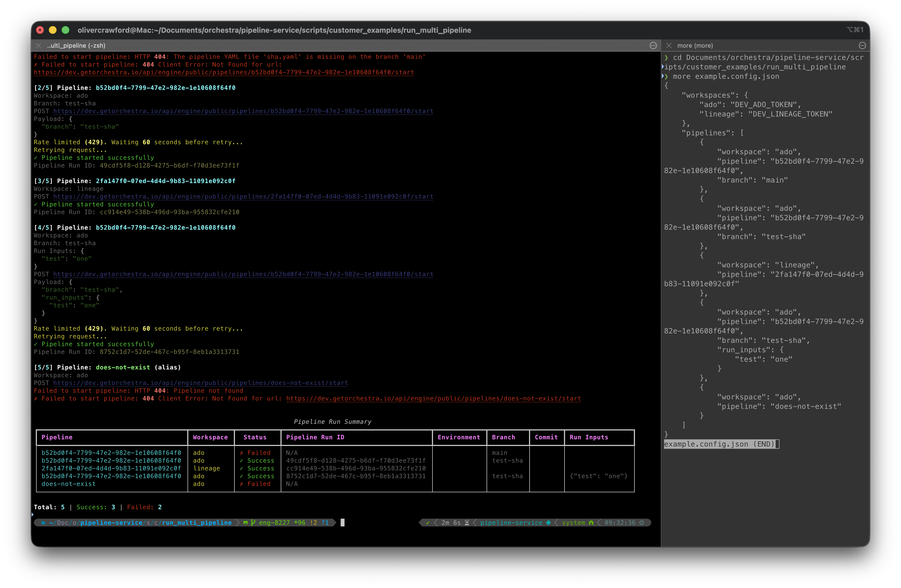The image size is (901, 588).
Task: Open the options ellipsis on the more pane tab
Action: [x=862, y=45]
